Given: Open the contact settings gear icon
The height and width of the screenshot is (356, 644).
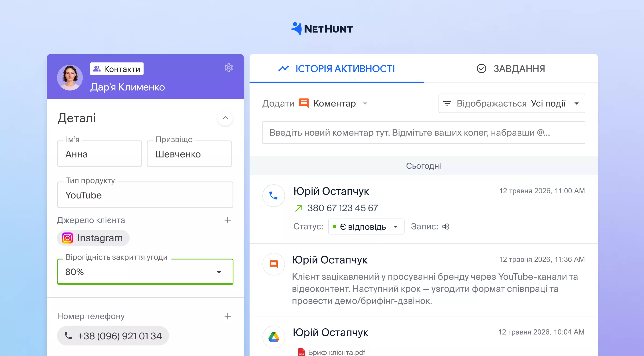Looking at the screenshot, I should coord(229,68).
